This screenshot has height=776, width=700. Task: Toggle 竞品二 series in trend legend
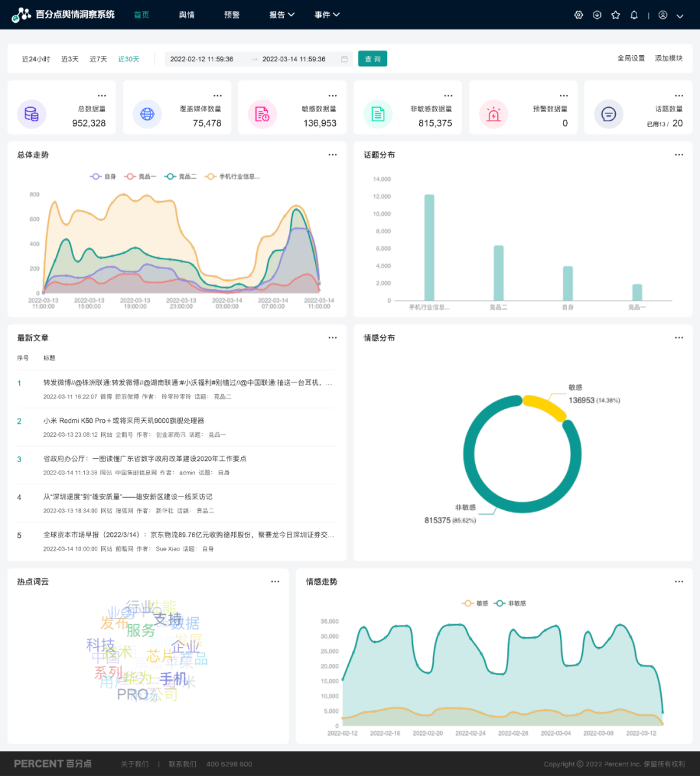point(181,176)
